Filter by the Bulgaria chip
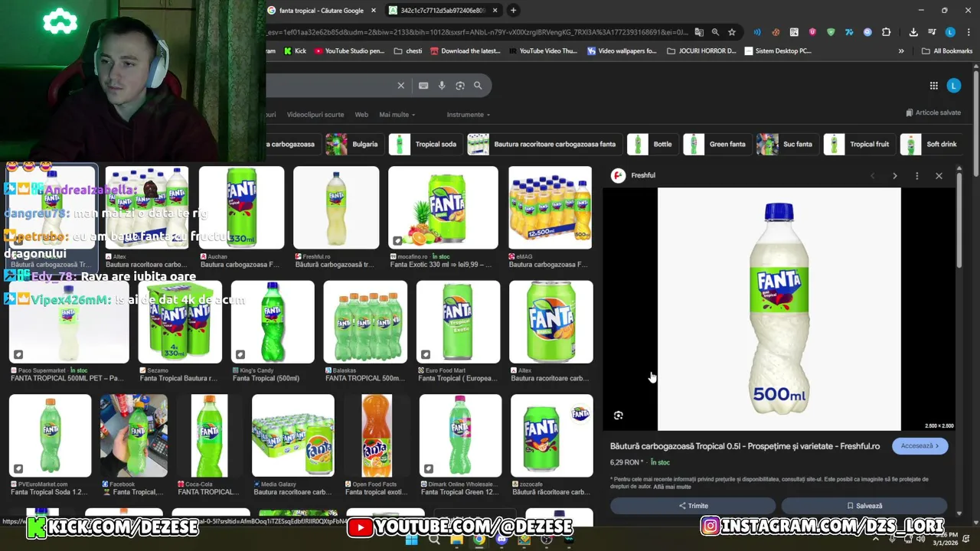This screenshot has height=551, width=980. click(354, 144)
